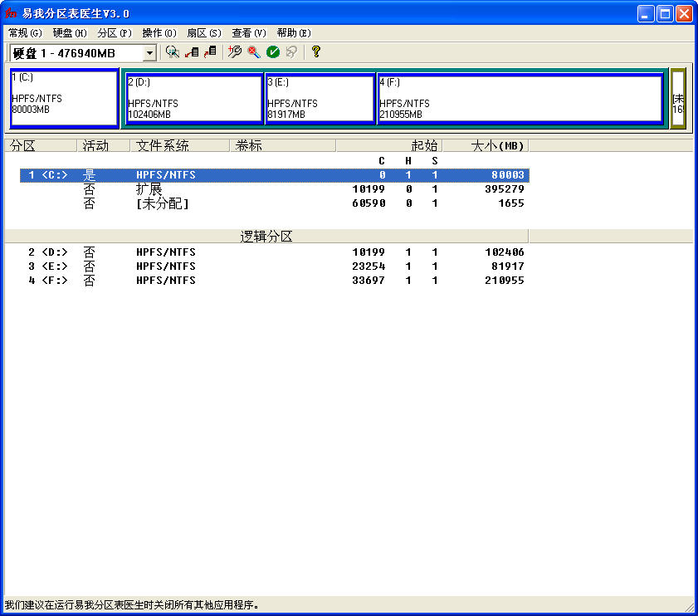Select the C: partition block in disk map
The height and width of the screenshot is (616, 698).
click(64, 98)
